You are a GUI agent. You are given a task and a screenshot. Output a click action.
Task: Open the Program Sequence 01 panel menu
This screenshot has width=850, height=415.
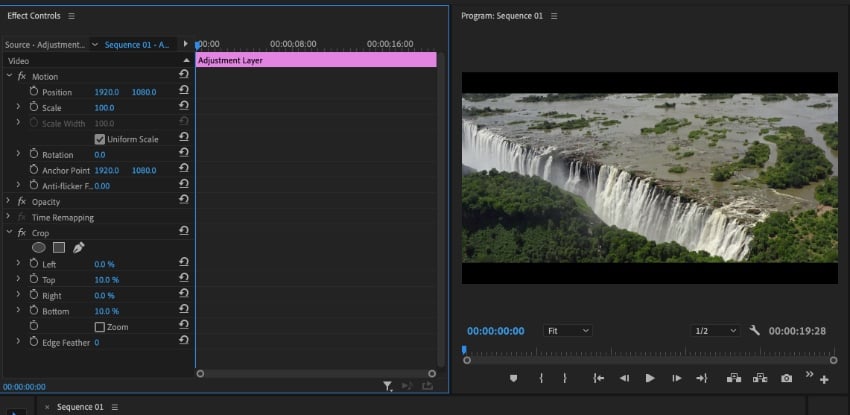point(554,16)
